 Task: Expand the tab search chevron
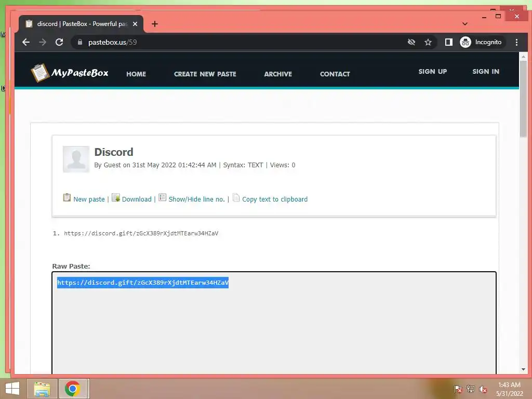pyautogui.click(x=465, y=24)
